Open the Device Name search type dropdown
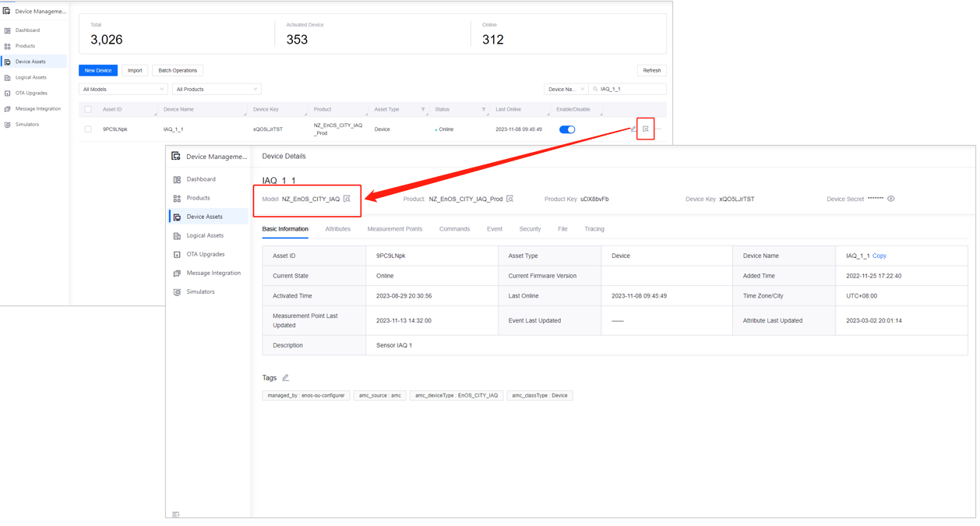The width and height of the screenshot is (980, 526). tap(566, 90)
